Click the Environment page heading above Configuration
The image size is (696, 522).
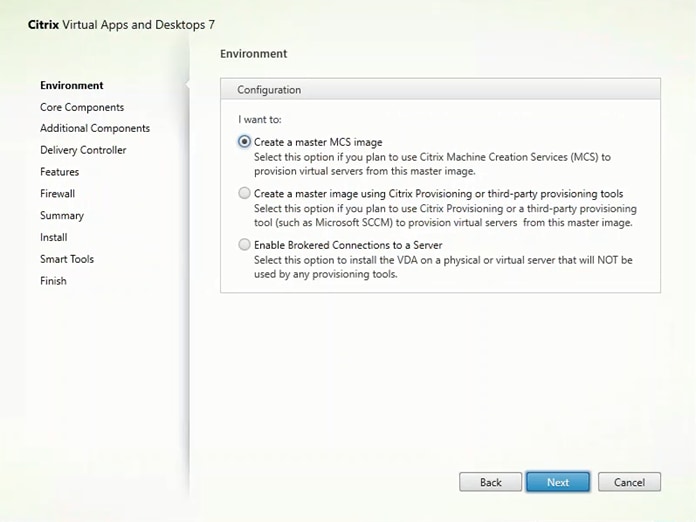(253, 54)
